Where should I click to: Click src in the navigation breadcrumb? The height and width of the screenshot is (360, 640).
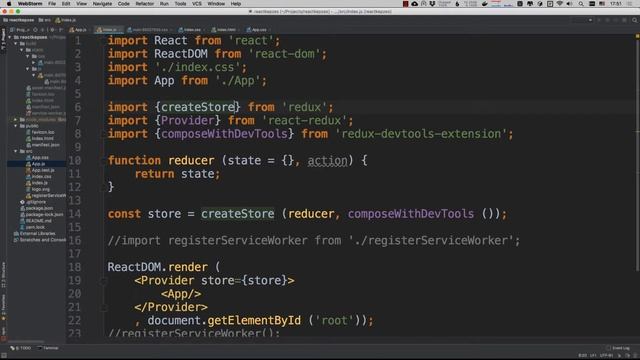pos(44,20)
